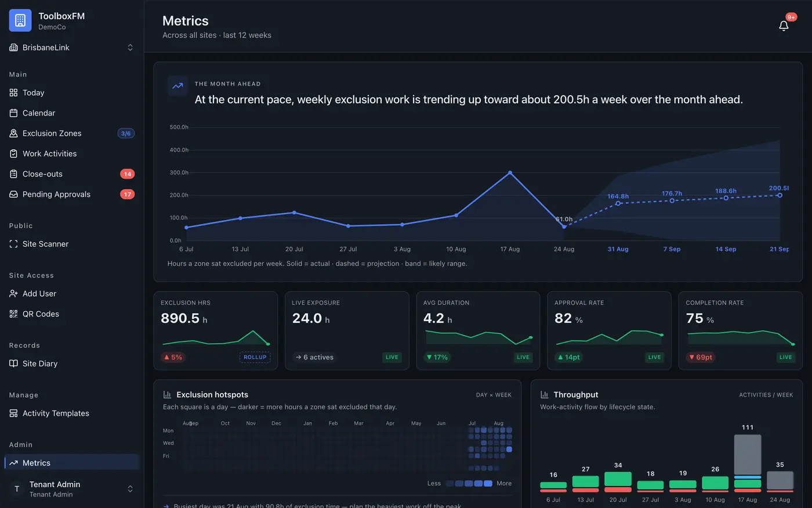The width and height of the screenshot is (812, 508).
Task: Click the Metrics trend line icon
Action: 14,463
